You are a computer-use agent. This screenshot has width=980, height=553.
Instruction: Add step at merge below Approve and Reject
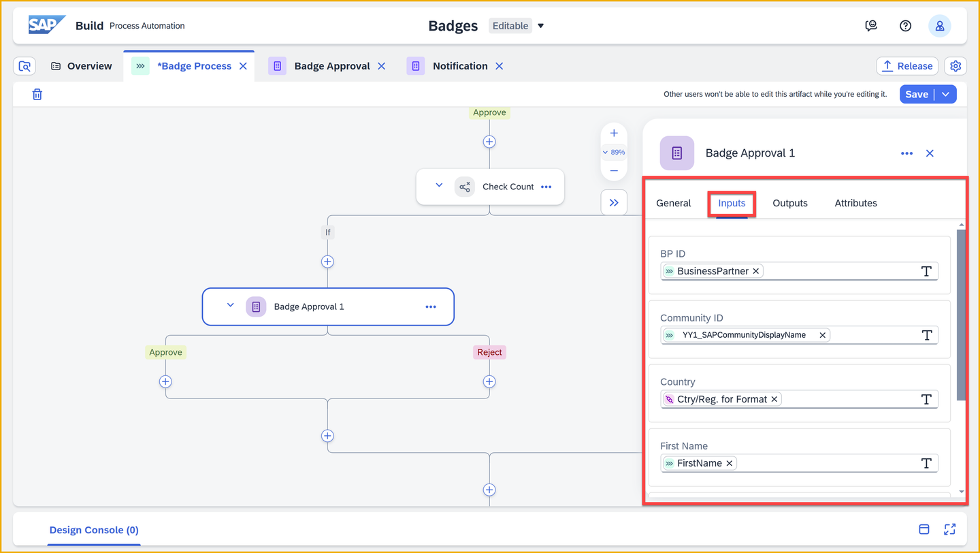pos(327,436)
